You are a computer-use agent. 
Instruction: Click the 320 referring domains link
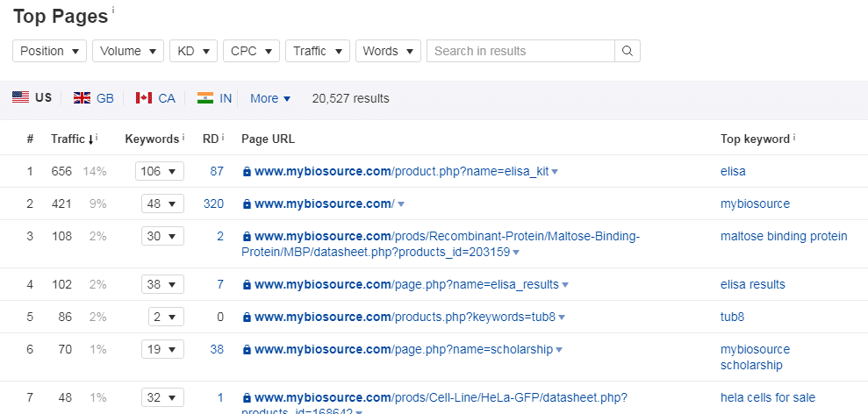213,203
